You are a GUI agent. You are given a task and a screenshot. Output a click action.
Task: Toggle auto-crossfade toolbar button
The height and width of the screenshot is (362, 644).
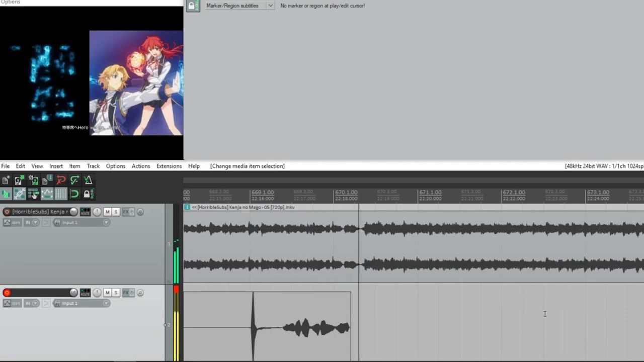pos(6,194)
